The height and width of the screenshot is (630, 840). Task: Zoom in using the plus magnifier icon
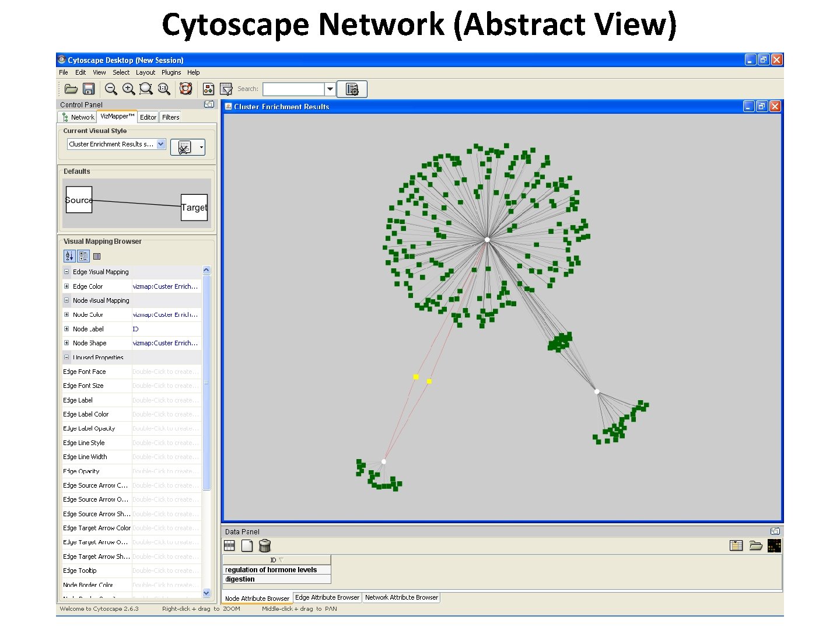coord(128,89)
